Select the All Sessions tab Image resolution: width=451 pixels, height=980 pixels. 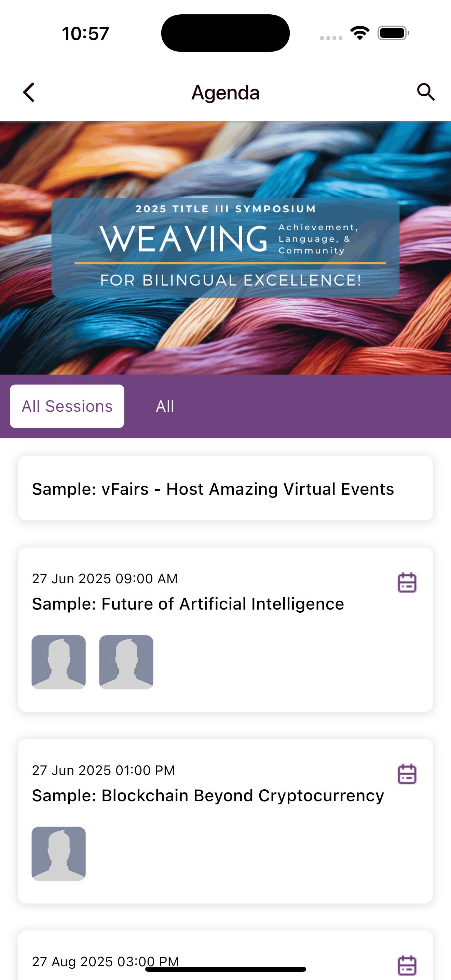(67, 406)
